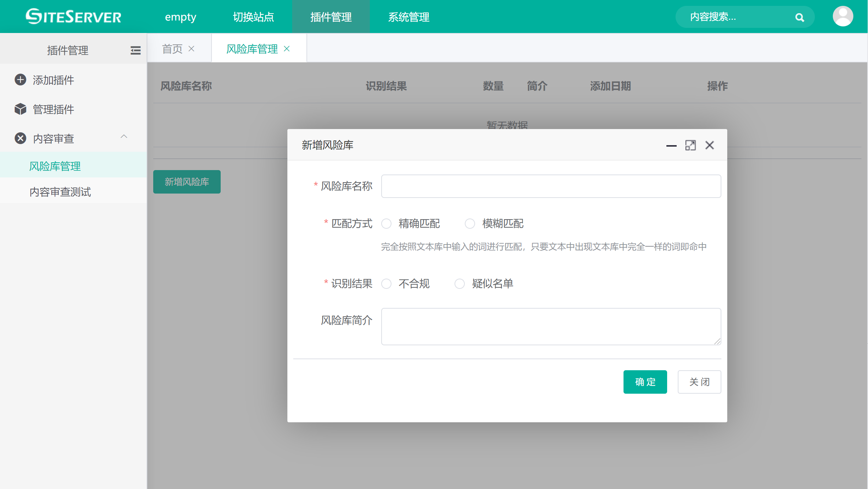This screenshot has width=868, height=489.
Task: Open 系统管理 top menu
Action: pyautogui.click(x=409, y=17)
